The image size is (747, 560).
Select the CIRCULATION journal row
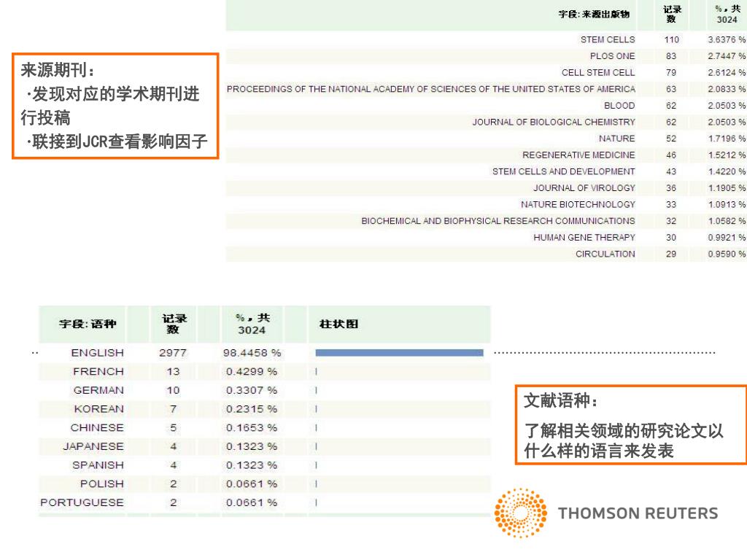(x=486, y=254)
